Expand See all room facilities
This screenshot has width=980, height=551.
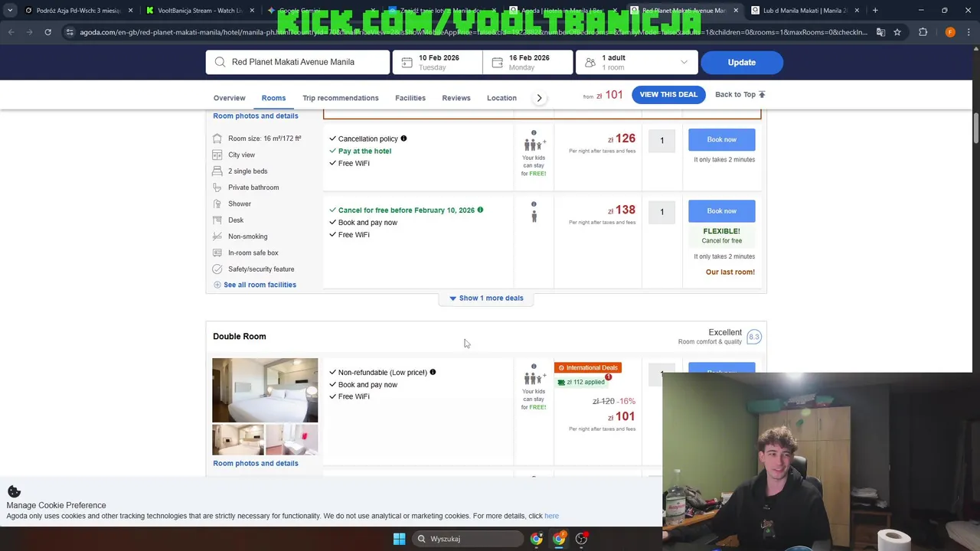pos(255,285)
